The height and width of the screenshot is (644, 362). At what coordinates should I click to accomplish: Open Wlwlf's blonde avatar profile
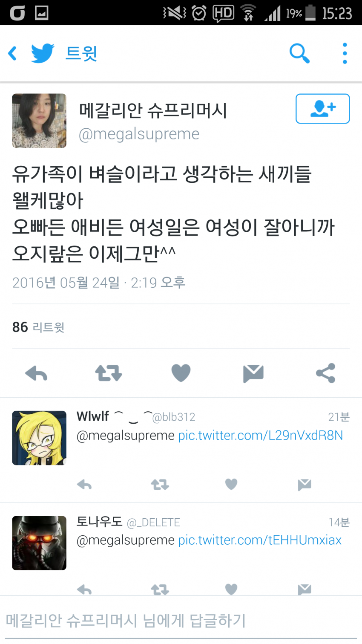(39, 438)
